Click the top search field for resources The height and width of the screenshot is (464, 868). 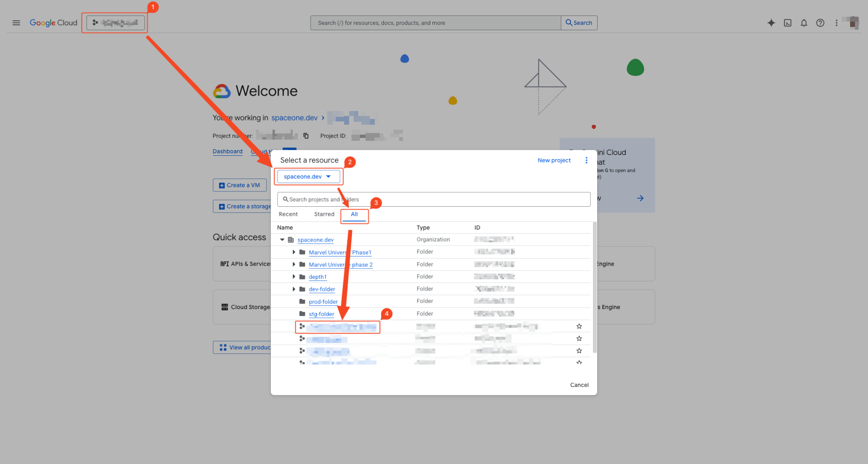[435, 23]
